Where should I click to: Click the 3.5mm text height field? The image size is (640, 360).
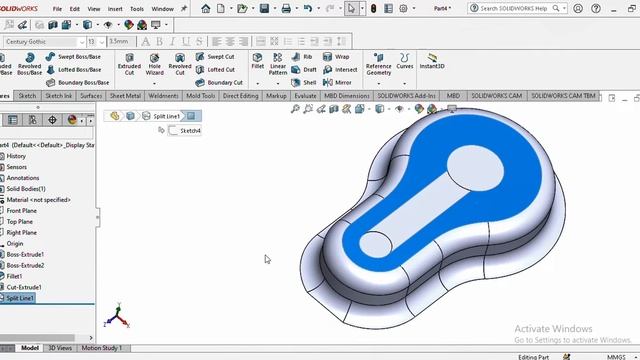pyautogui.click(x=121, y=42)
